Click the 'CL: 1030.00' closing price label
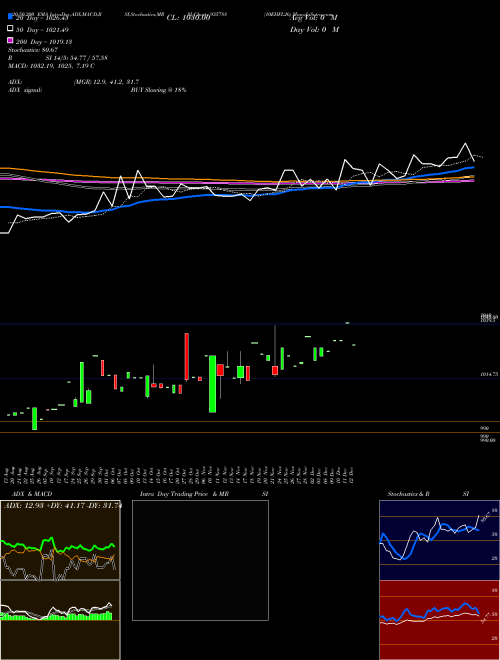 [188, 18]
